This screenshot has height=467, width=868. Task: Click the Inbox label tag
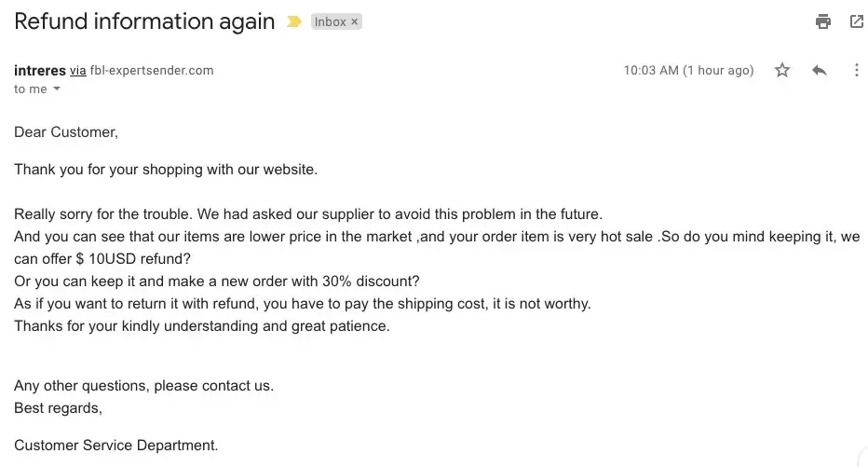click(x=330, y=21)
